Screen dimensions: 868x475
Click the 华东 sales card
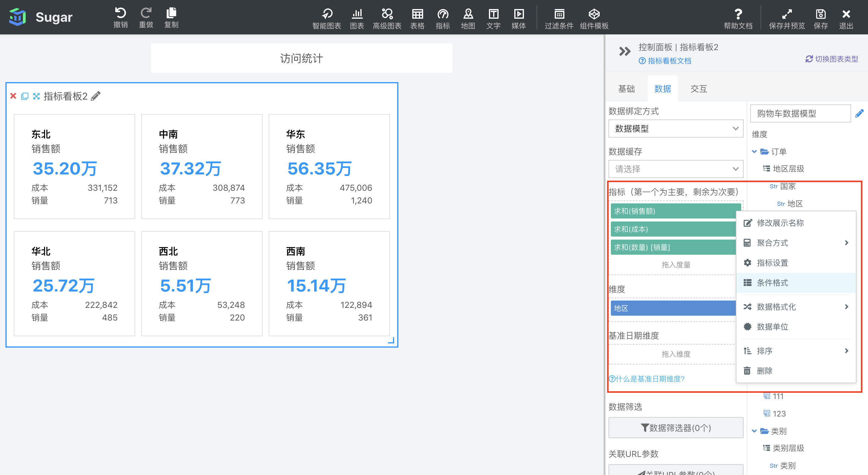coord(329,166)
